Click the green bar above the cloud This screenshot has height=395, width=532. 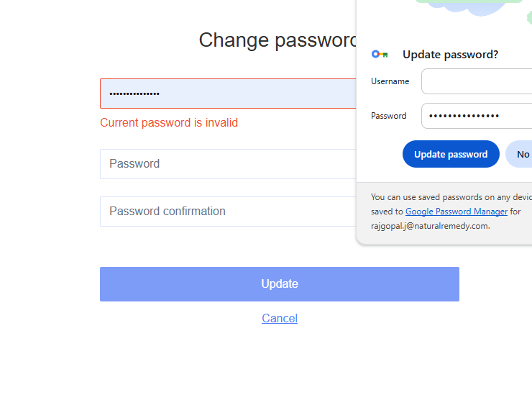pos(469,1)
